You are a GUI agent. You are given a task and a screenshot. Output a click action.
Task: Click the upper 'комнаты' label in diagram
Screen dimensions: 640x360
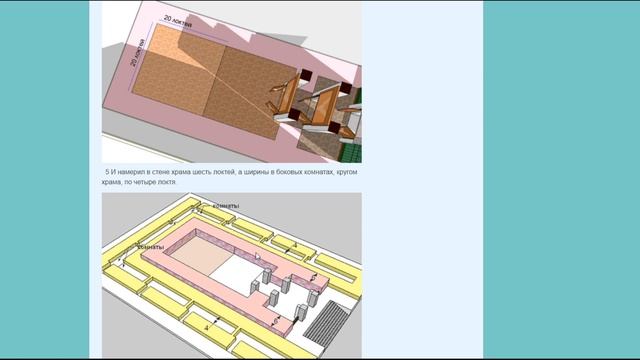point(226,206)
